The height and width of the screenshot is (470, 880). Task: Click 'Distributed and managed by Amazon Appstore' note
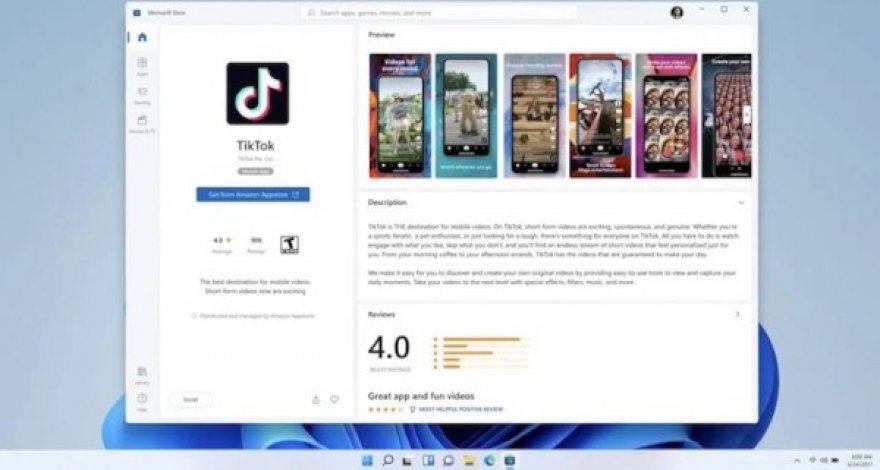tap(253, 316)
